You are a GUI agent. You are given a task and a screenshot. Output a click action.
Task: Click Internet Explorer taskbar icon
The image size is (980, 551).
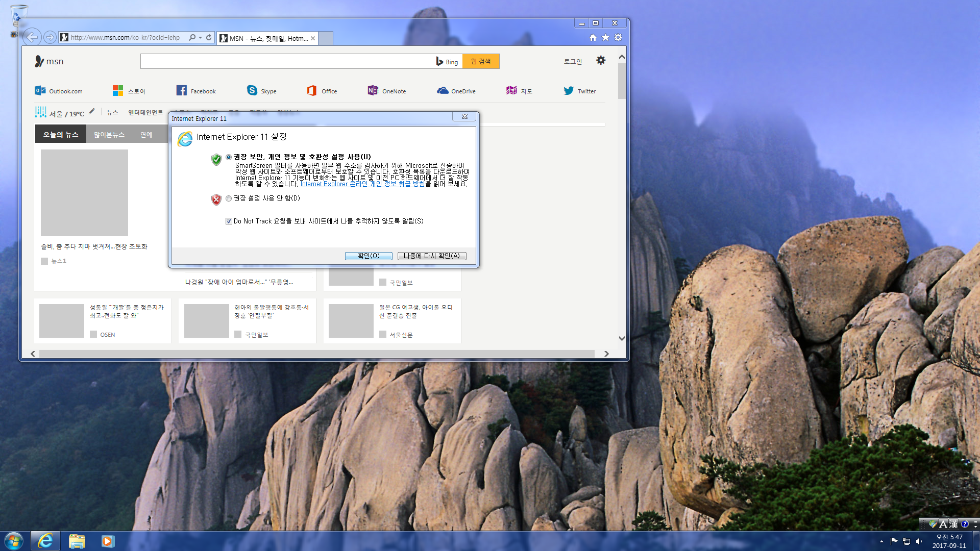(x=45, y=541)
